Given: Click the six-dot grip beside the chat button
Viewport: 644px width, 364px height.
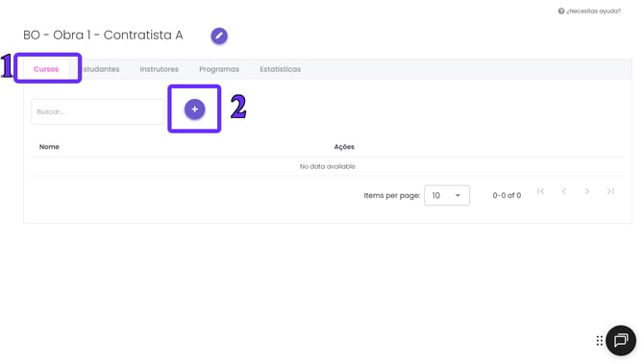Looking at the screenshot, I should click(x=599, y=340).
